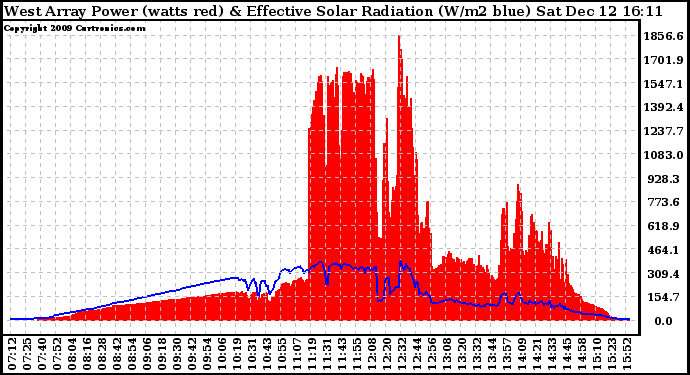690x375 pixels.
Task: Select the 08:42 time label
Action: point(117,354)
